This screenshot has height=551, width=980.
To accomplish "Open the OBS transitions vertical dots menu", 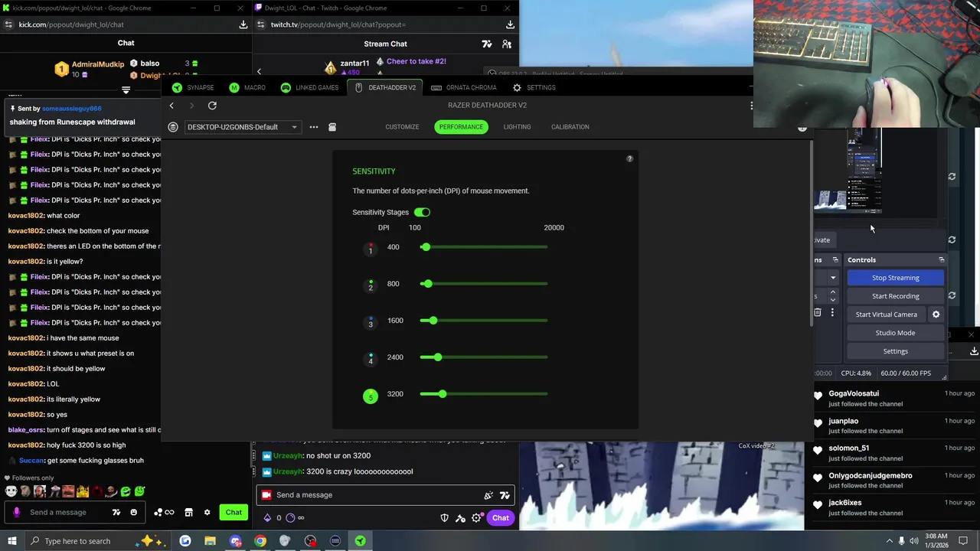I will (832, 313).
